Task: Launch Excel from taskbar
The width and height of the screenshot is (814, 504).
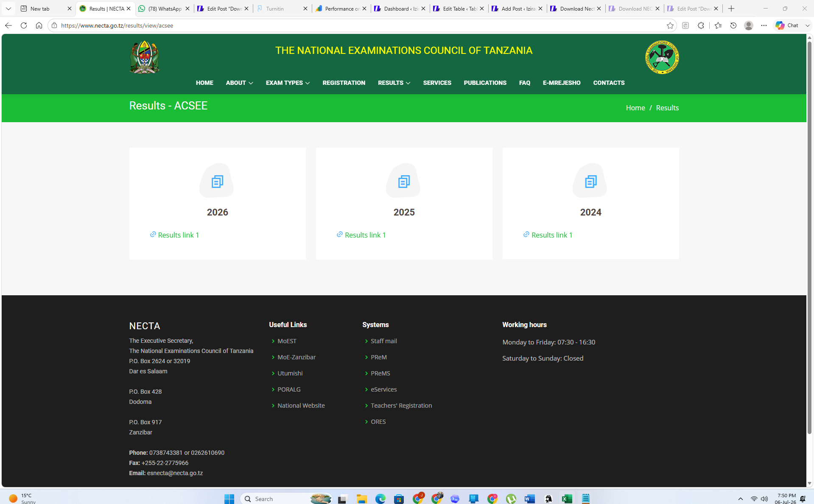Action: coord(567,499)
